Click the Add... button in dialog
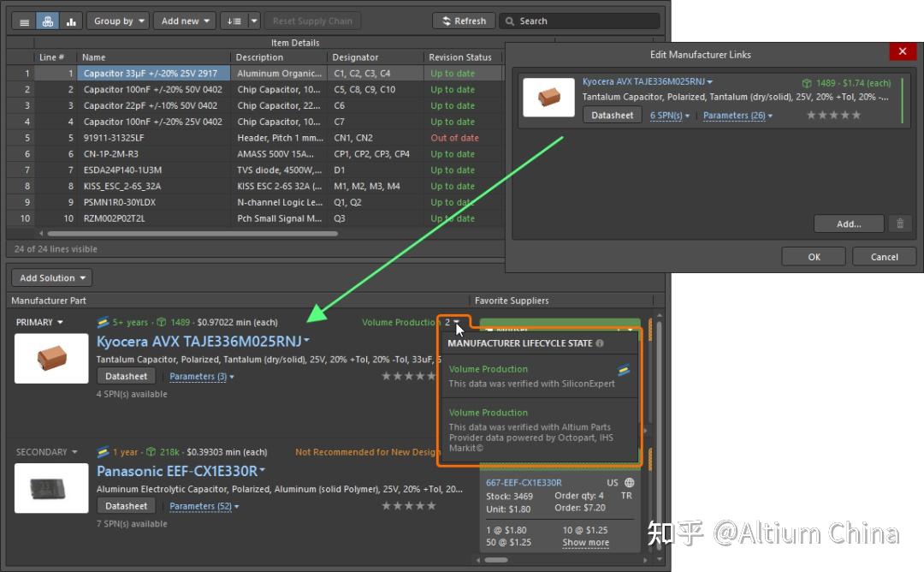Screen dimensions: 924x572 point(849,224)
